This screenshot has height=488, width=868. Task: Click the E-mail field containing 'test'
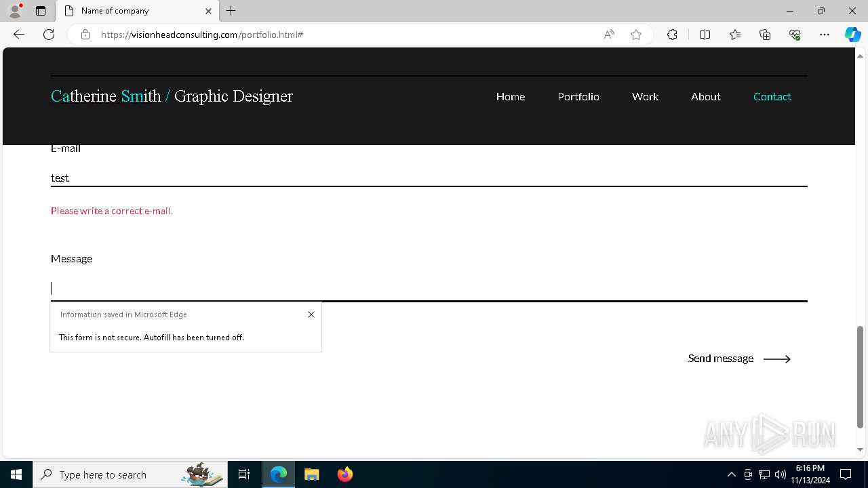point(429,178)
